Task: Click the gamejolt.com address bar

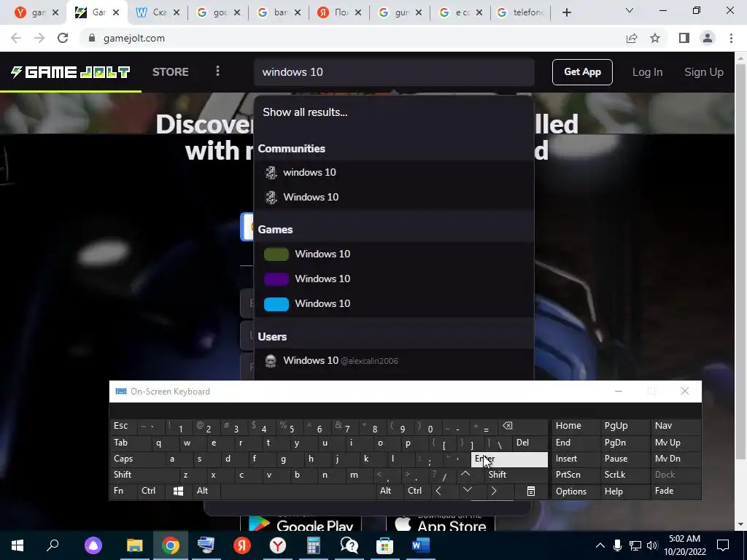Action: [x=352, y=38]
